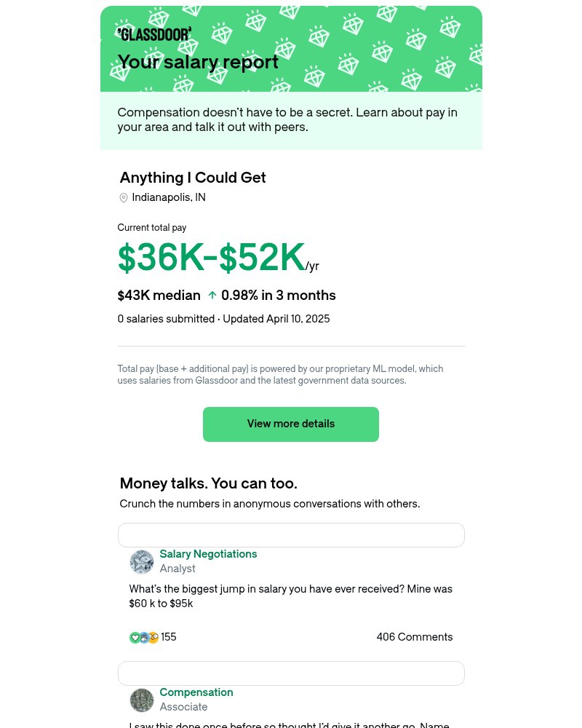
Task: Select the Analyst subtitle under Salary Negotiations
Action: (x=178, y=569)
